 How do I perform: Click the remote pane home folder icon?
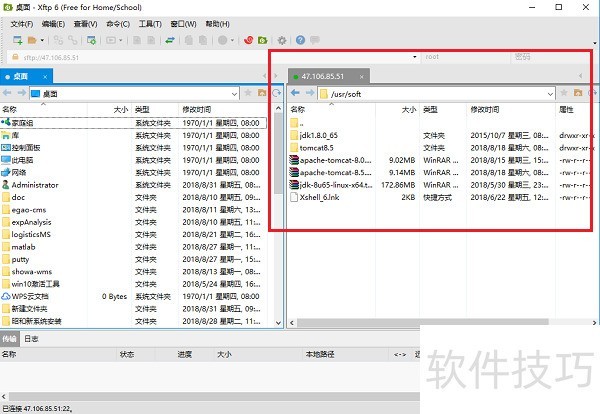click(578, 93)
